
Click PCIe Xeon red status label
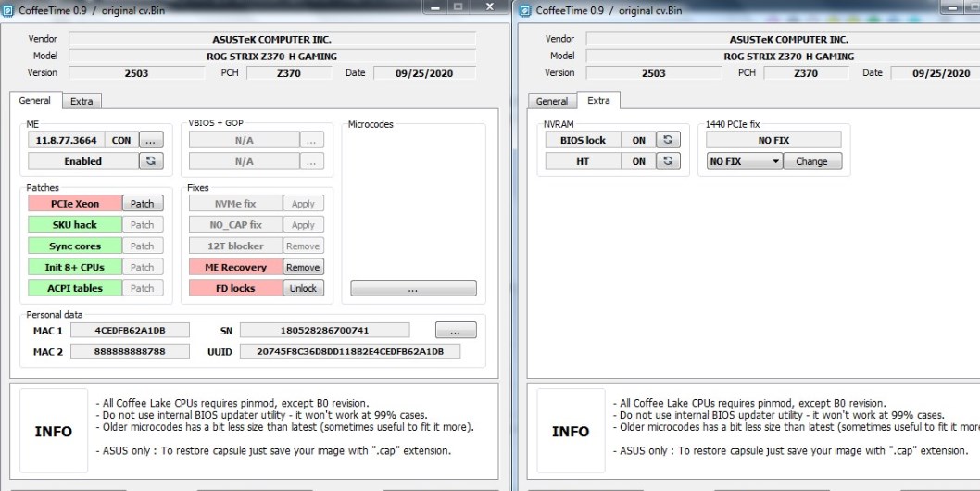[75, 203]
